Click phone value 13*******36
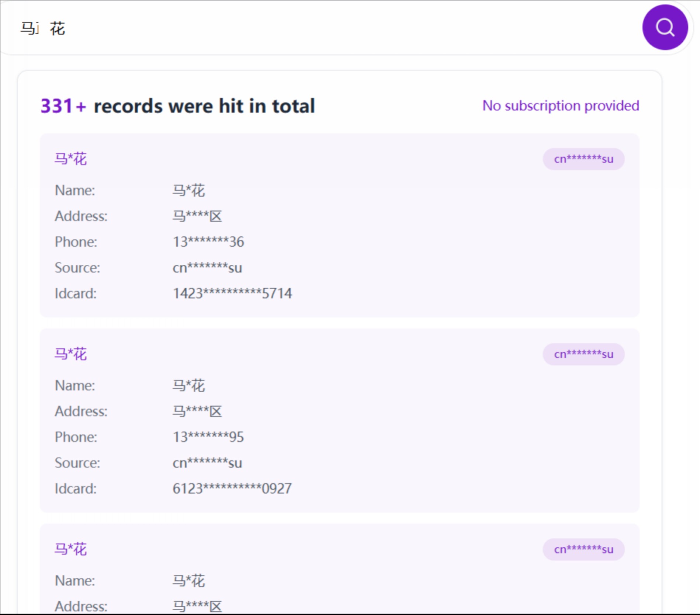 [208, 242]
